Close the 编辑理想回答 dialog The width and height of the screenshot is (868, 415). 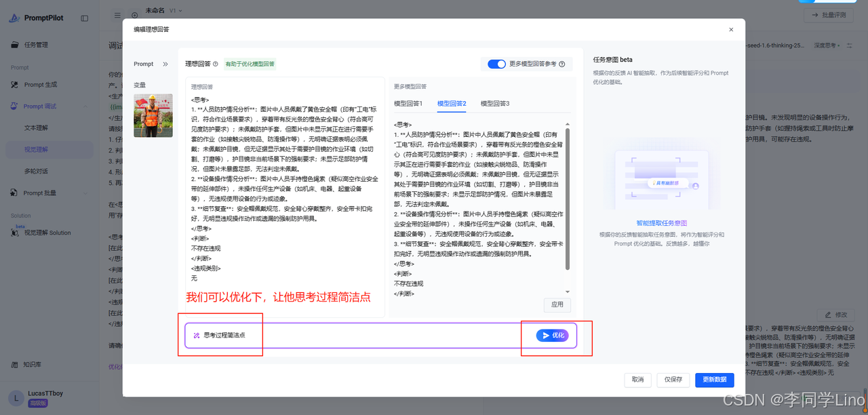731,29
